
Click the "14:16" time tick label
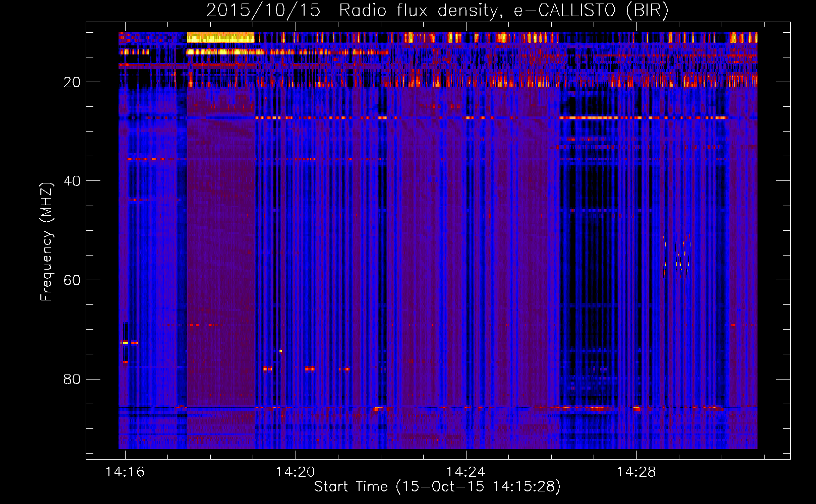coord(125,472)
